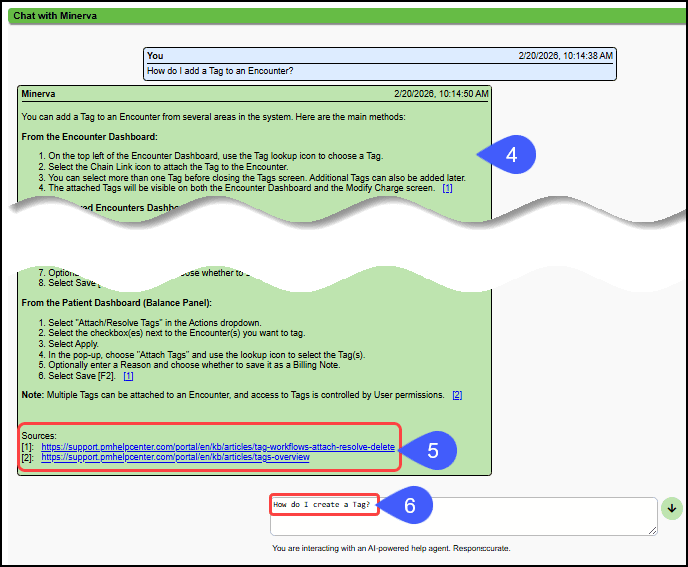The image size is (688, 567).
Task: Open the tags-overview source link
Action: pyautogui.click(x=175, y=457)
